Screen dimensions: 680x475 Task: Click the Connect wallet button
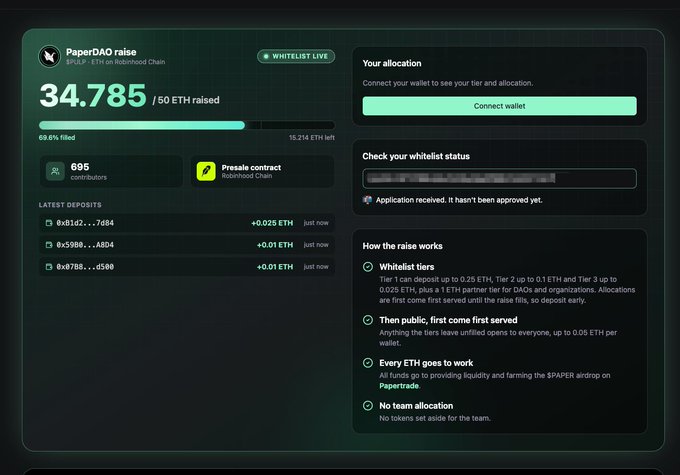pyautogui.click(x=500, y=106)
